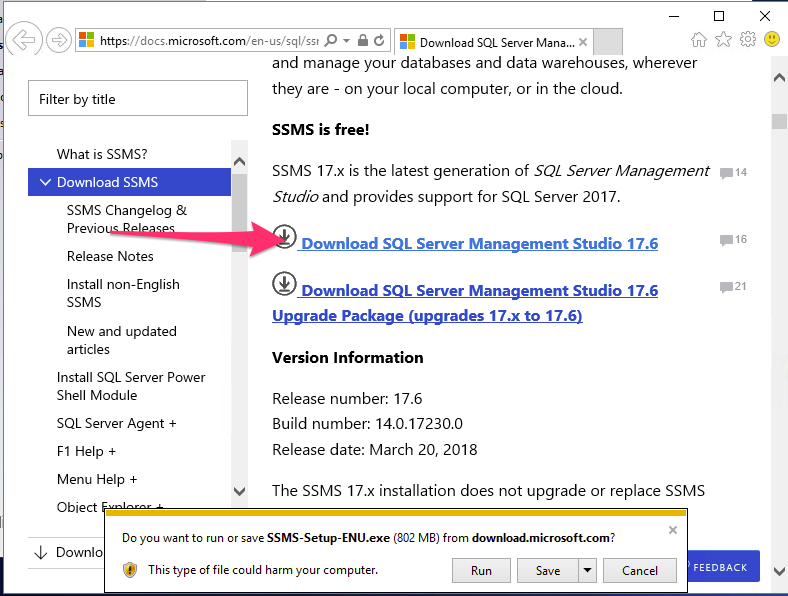Expand the Menu Help + node
This screenshot has width=788, height=596.
pyautogui.click(x=97, y=479)
